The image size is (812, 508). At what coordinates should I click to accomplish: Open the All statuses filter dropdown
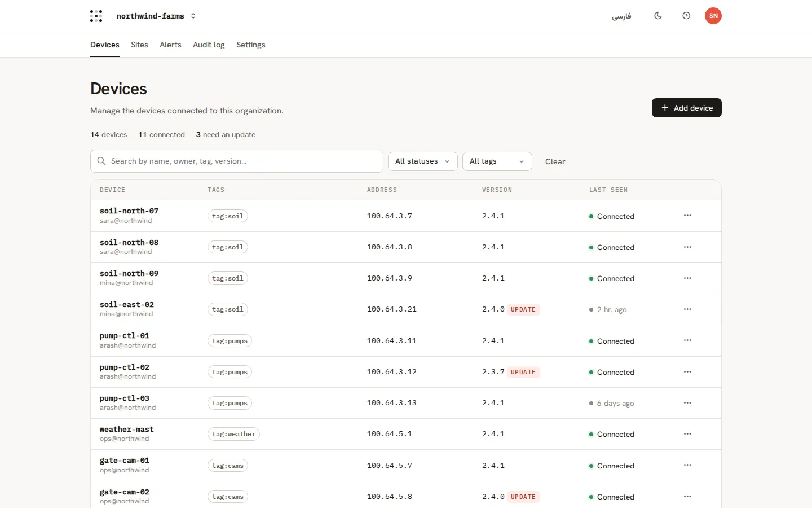(x=423, y=161)
